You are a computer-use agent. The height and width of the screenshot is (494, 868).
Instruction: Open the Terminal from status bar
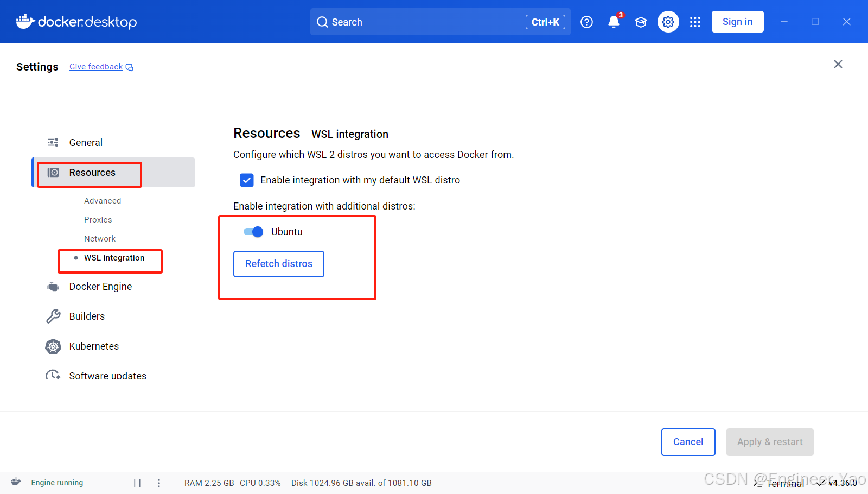[779, 483]
